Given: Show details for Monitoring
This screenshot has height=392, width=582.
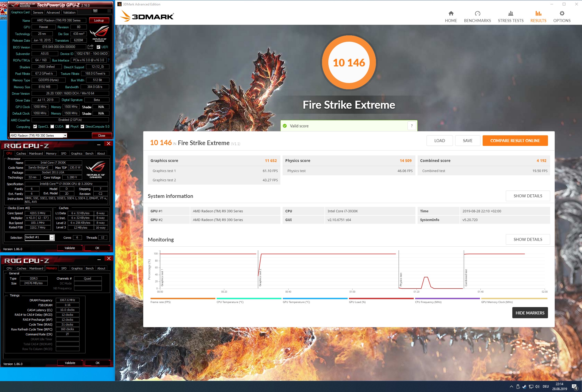Looking at the screenshot, I should tap(528, 239).
